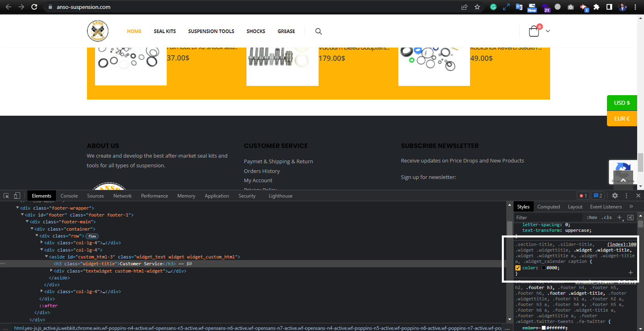Click the scroll-to-top arrow button
This screenshot has height=331, width=644.
(x=623, y=180)
